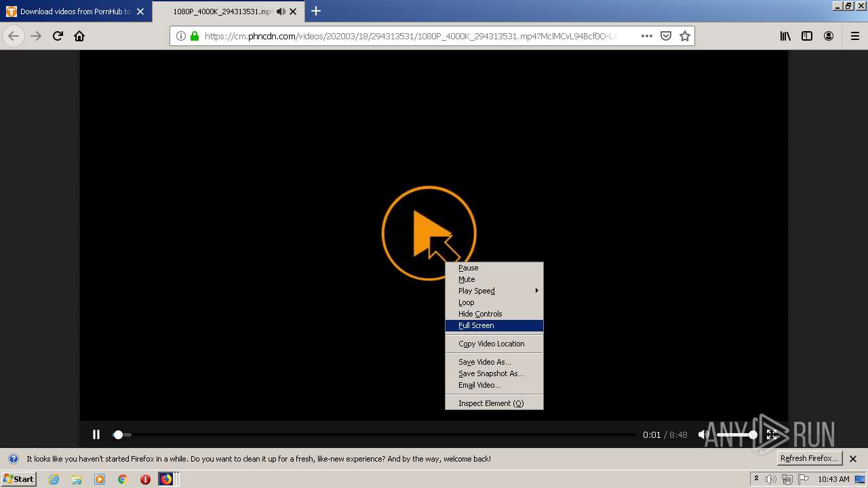Open Windows Media Player from taskbar
The width and height of the screenshot is (868, 488).
click(100, 479)
